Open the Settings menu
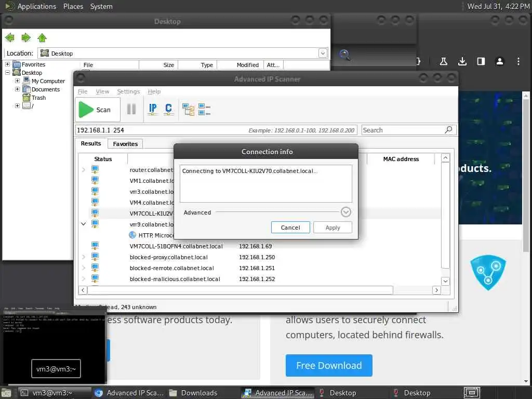Image resolution: width=532 pixels, height=399 pixels. click(128, 91)
